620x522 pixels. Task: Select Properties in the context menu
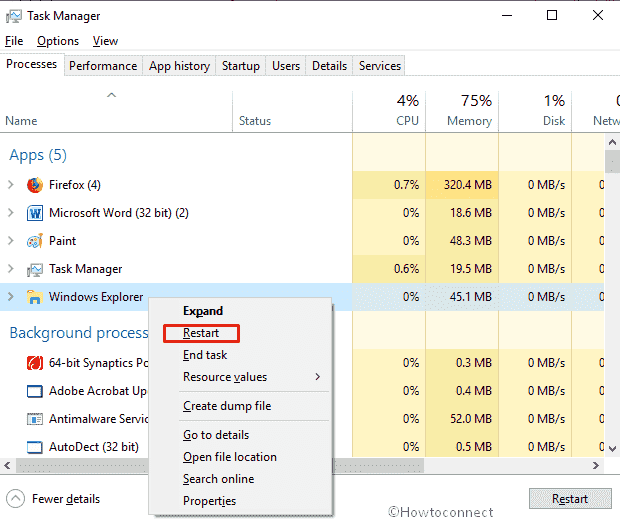(209, 501)
